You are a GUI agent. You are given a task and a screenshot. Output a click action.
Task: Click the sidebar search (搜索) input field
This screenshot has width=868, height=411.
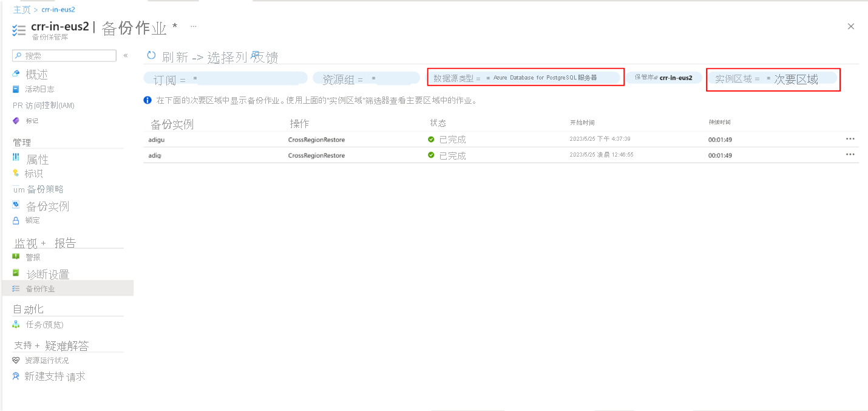pyautogui.click(x=64, y=55)
